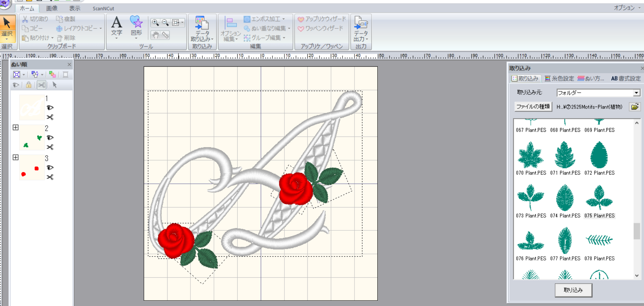Expand sewing order group 3
This screenshot has height=306, width=644.
(16, 157)
